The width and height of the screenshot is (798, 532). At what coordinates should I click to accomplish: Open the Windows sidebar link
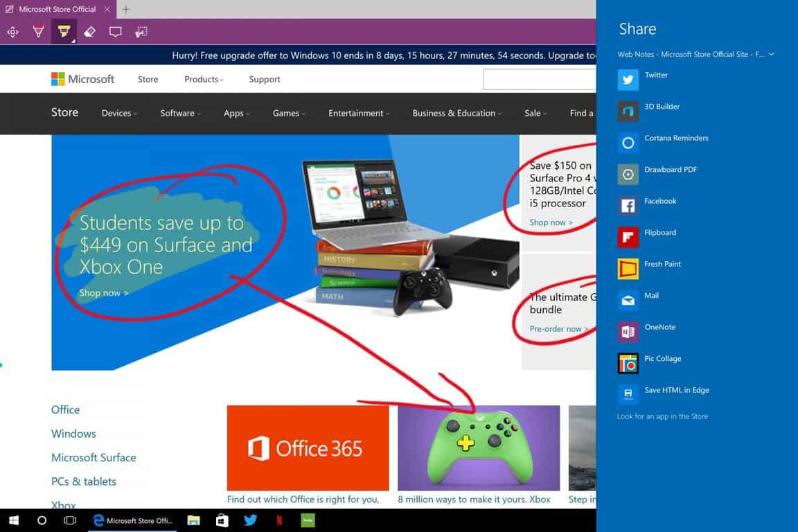(x=73, y=434)
